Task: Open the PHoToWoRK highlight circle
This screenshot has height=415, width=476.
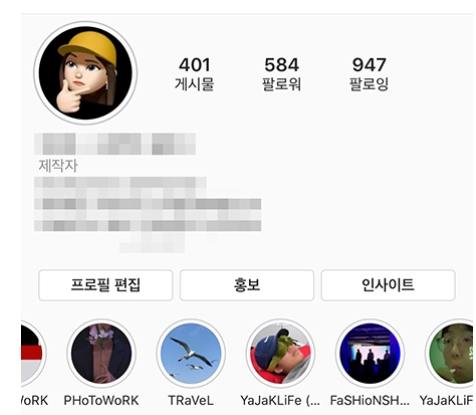Action: (x=101, y=353)
